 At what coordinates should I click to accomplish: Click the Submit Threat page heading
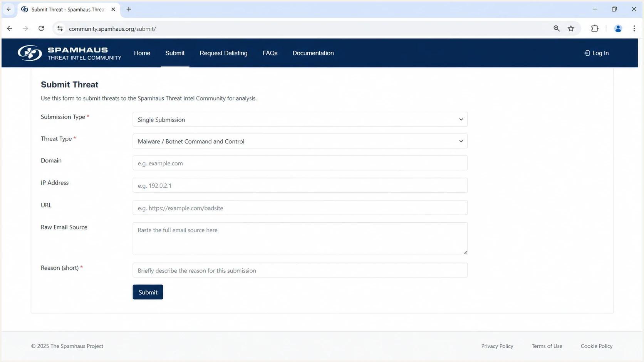pos(69,85)
